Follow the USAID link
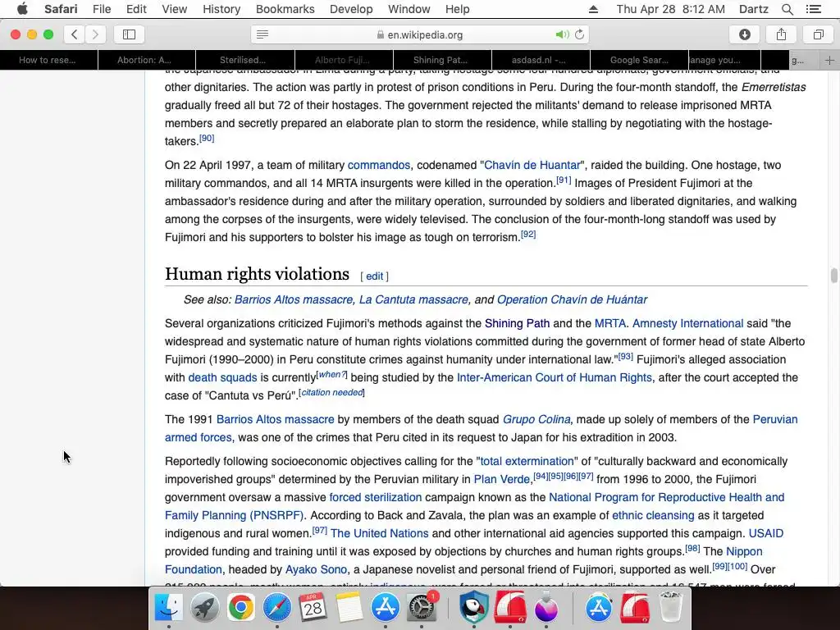The width and height of the screenshot is (840, 630). (766, 533)
